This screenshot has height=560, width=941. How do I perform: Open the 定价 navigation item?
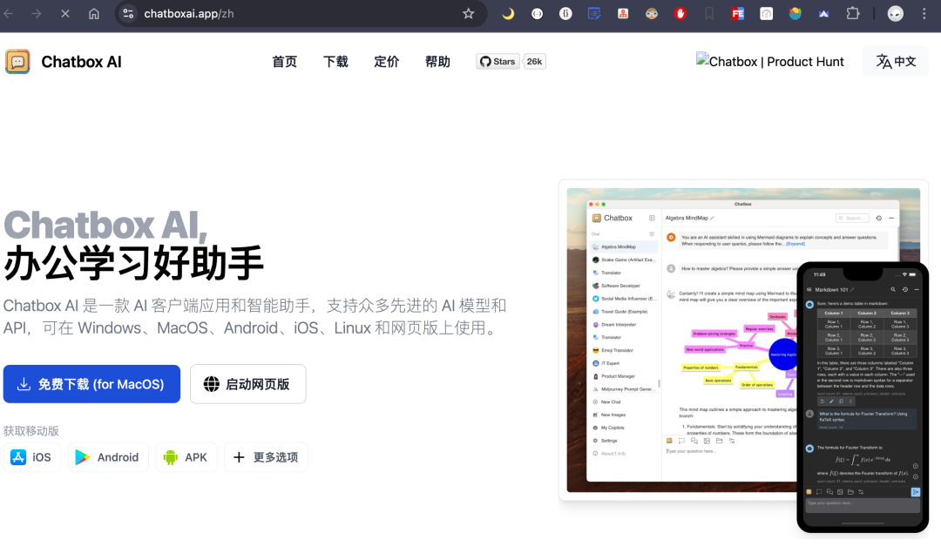387,62
